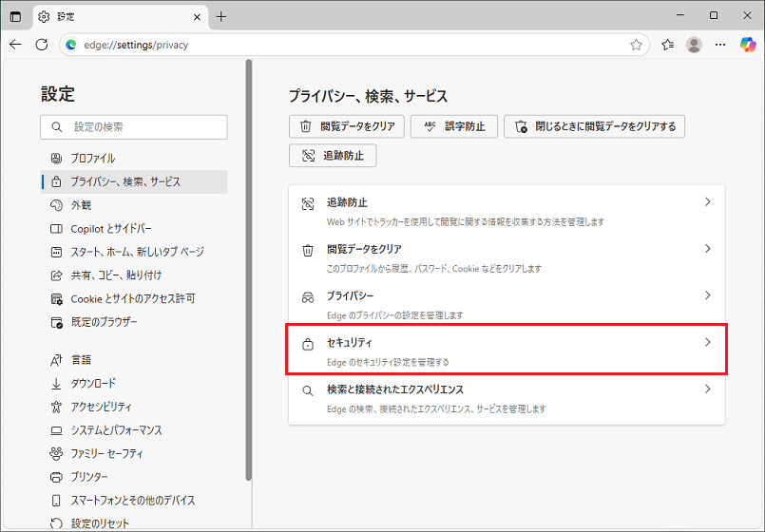This screenshot has height=532, width=765.
Task: Focus the 設定の検索 input field
Action: (134, 127)
